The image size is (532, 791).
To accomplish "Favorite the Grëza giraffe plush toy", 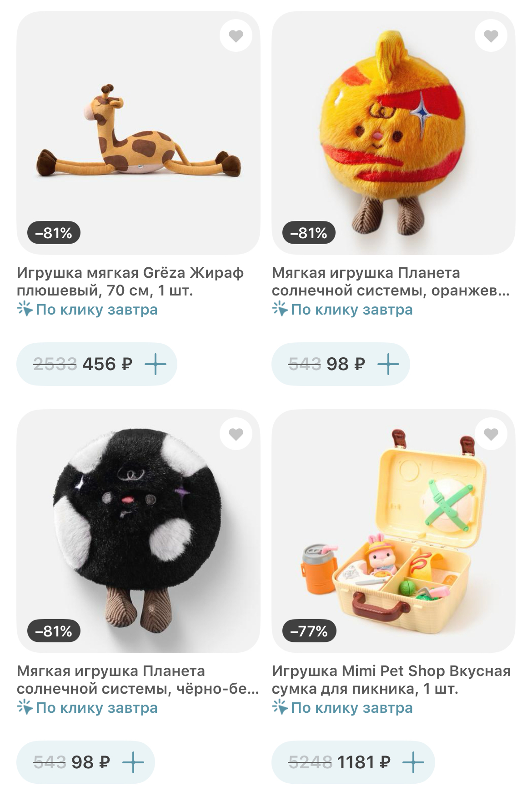I will coord(236,35).
